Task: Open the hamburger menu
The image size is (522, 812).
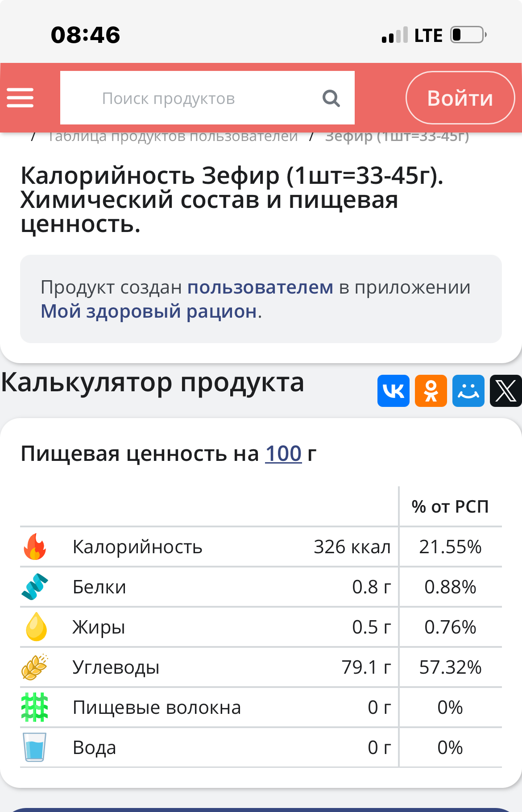Action: (x=20, y=98)
